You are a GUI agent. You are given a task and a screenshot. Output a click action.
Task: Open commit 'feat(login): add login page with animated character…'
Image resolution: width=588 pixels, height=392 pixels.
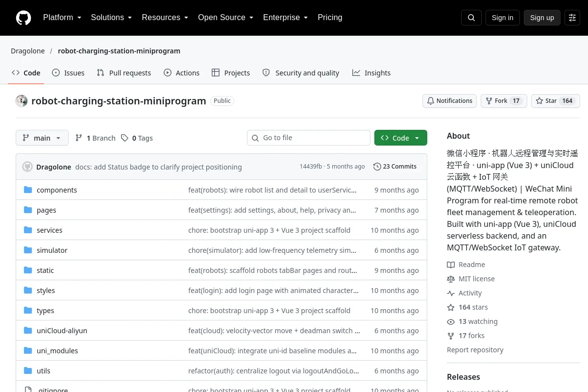click(x=273, y=290)
